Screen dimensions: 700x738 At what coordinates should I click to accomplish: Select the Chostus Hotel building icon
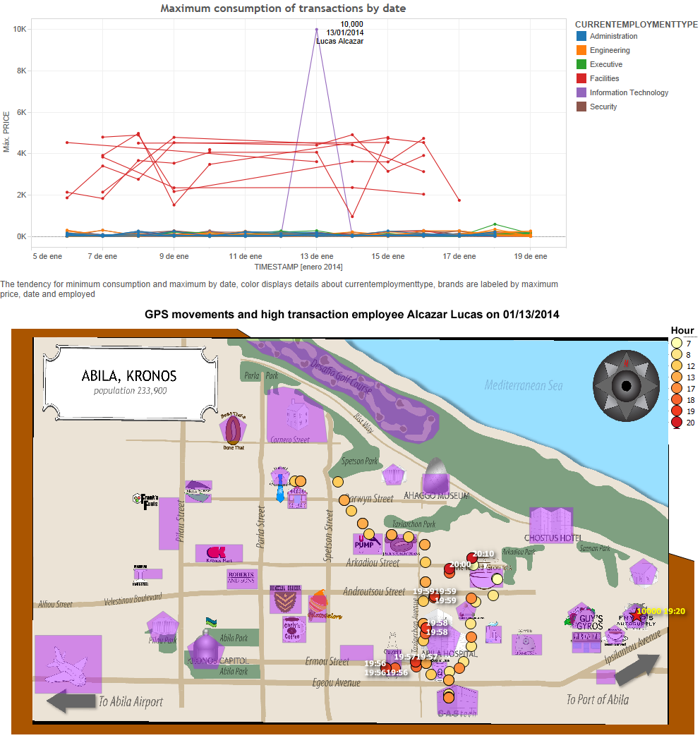tap(551, 525)
